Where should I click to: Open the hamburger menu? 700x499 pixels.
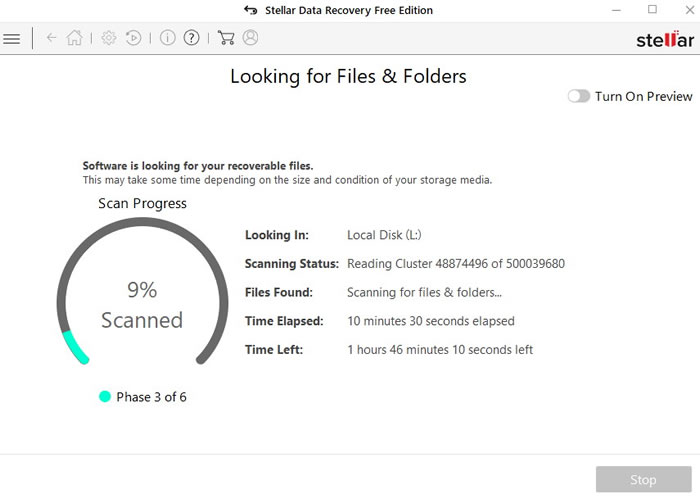click(x=12, y=39)
